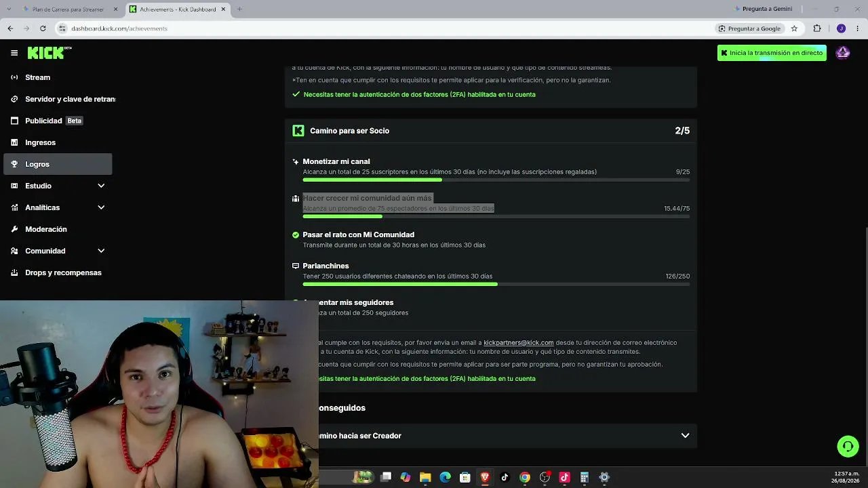Click the 'Parlanchines' achievement title
Image resolution: width=868 pixels, height=488 pixels.
(x=325, y=266)
